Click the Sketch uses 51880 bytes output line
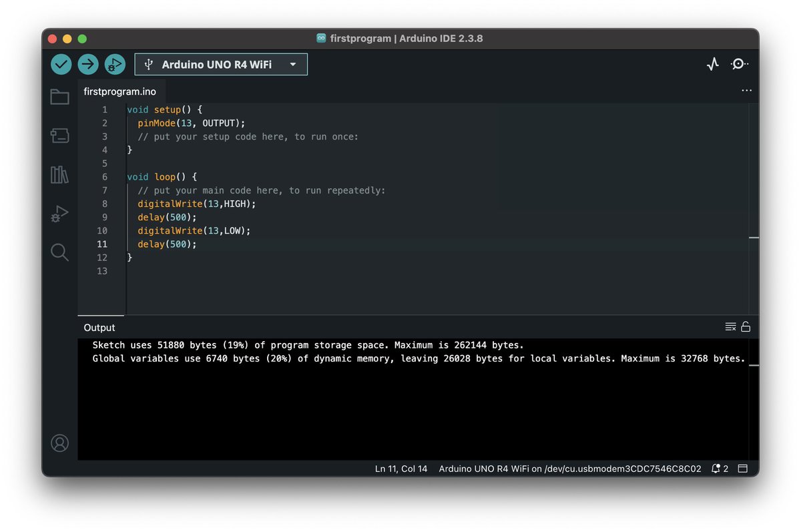801x532 pixels. coord(308,345)
